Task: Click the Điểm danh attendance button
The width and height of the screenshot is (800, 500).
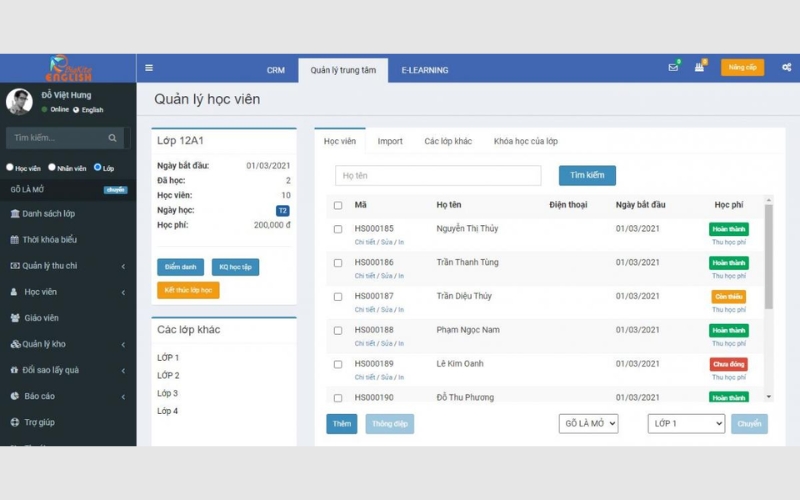Action: (180, 267)
